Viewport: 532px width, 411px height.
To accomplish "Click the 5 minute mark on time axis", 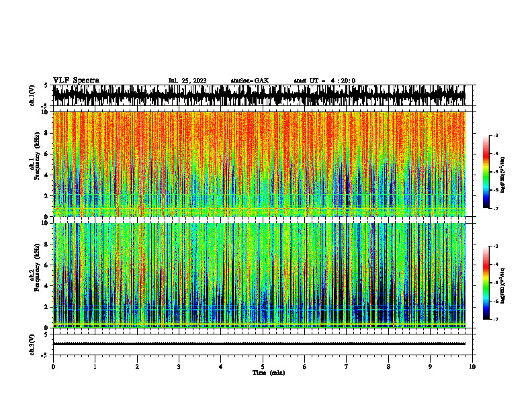I will click(263, 367).
